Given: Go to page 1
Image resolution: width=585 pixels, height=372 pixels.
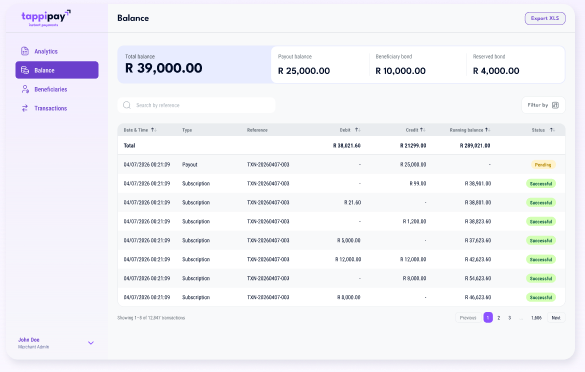Looking at the screenshot, I should point(488,318).
